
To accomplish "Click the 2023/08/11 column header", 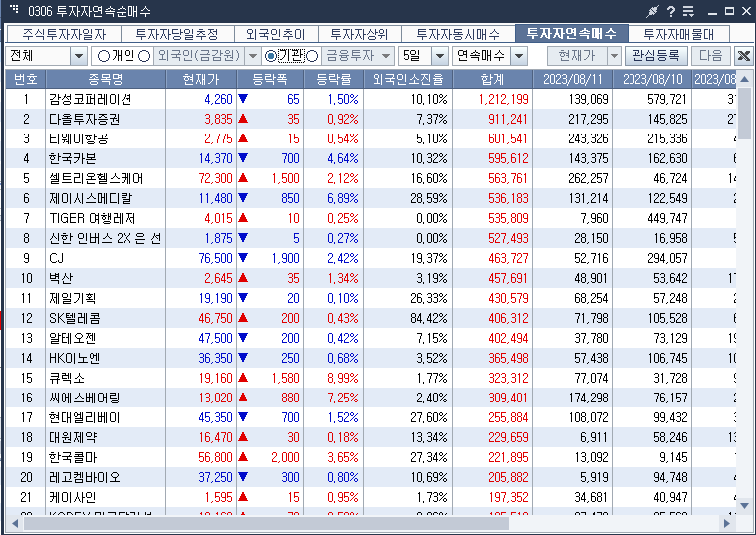I will click(x=573, y=79).
